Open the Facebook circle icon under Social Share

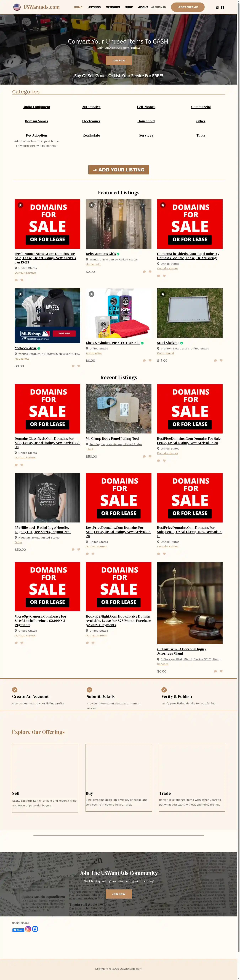click(x=35, y=929)
